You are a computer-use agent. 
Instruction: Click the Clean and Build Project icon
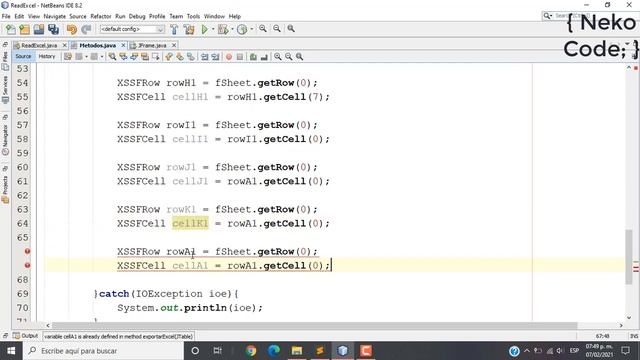[x=189, y=29]
